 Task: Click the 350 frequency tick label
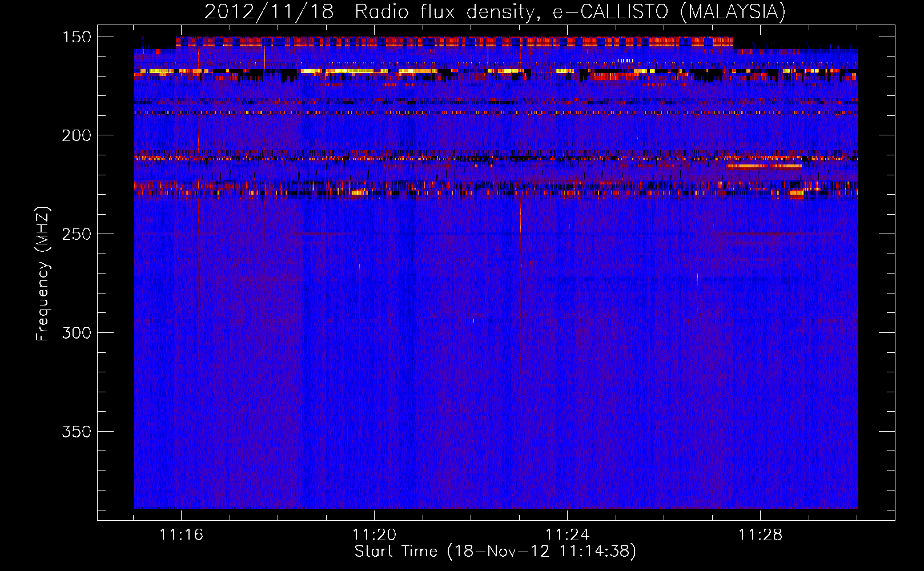click(77, 432)
